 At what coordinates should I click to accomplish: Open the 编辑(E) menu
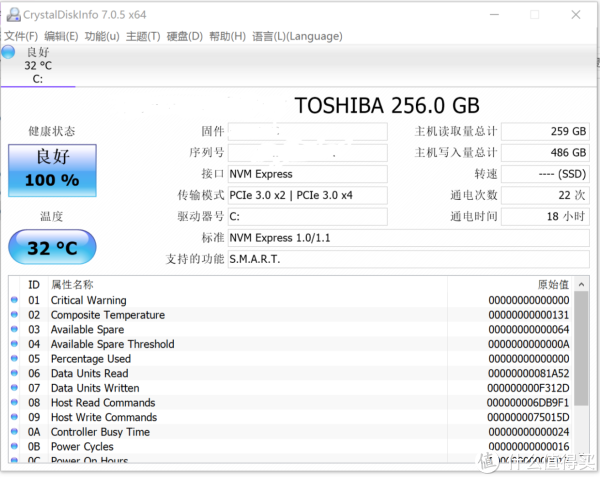point(61,36)
